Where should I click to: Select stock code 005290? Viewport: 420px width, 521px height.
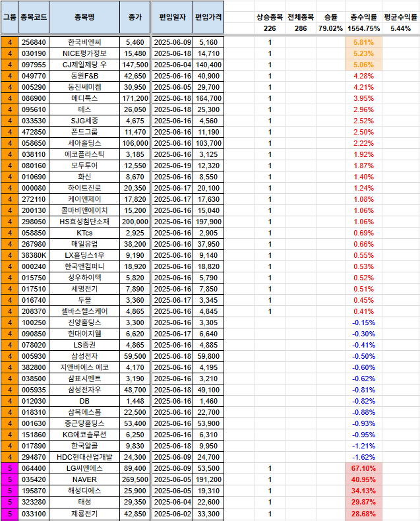(x=34, y=87)
